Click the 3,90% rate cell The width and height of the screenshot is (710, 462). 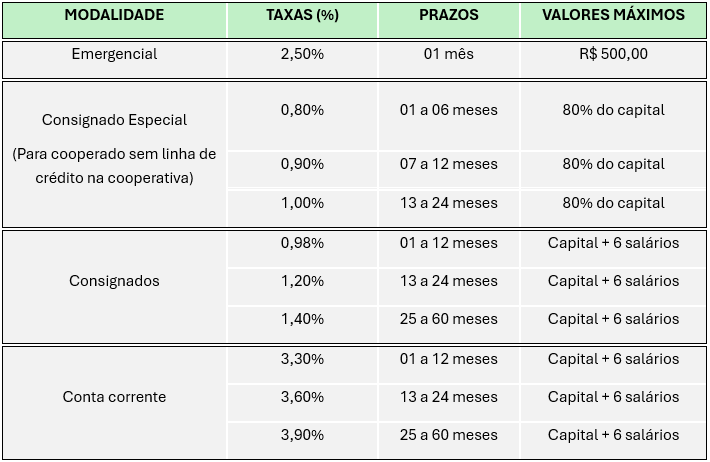[302, 435]
